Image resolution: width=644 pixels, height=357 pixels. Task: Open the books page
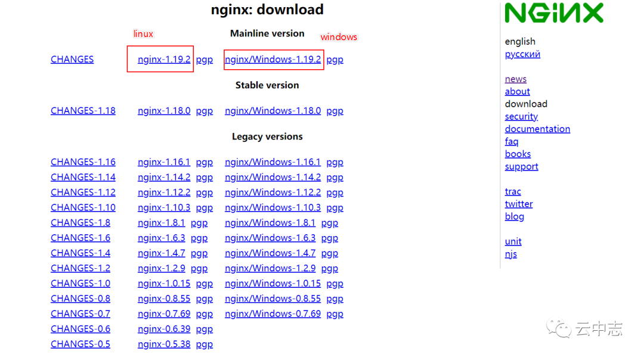(x=518, y=154)
